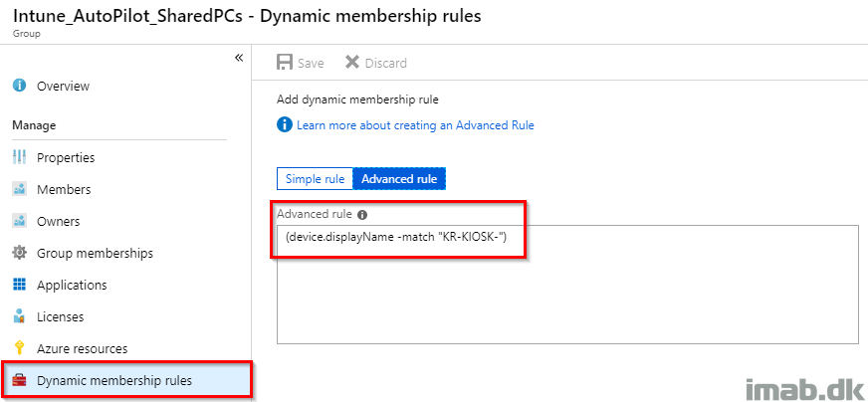Image resolution: width=868 pixels, height=402 pixels.
Task: Click the Advanced rule info tooltip icon
Action: [362, 214]
